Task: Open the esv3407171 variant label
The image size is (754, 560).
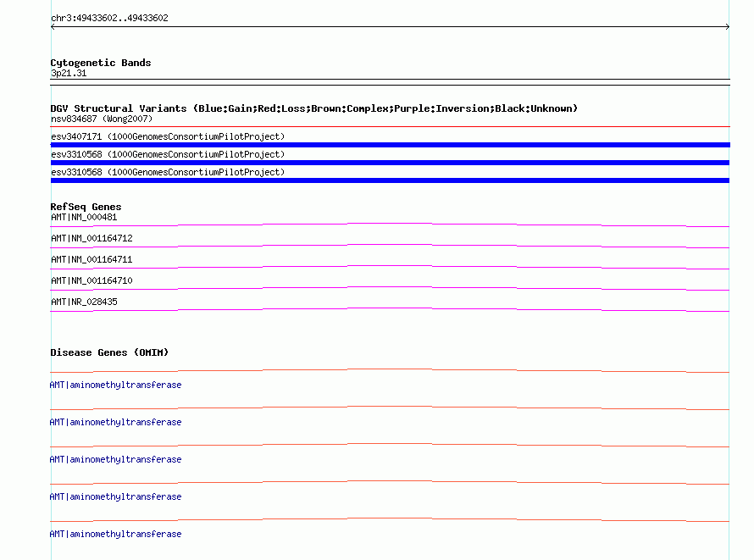Action: pyautogui.click(x=168, y=136)
